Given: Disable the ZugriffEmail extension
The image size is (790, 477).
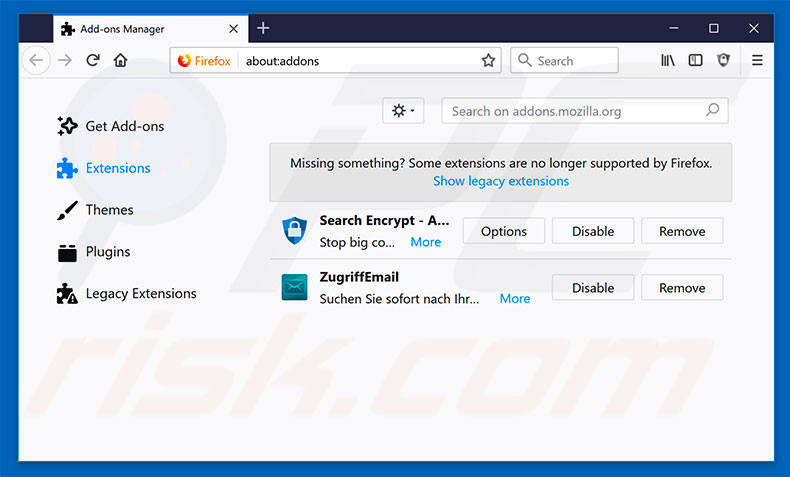Looking at the screenshot, I should (593, 288).
